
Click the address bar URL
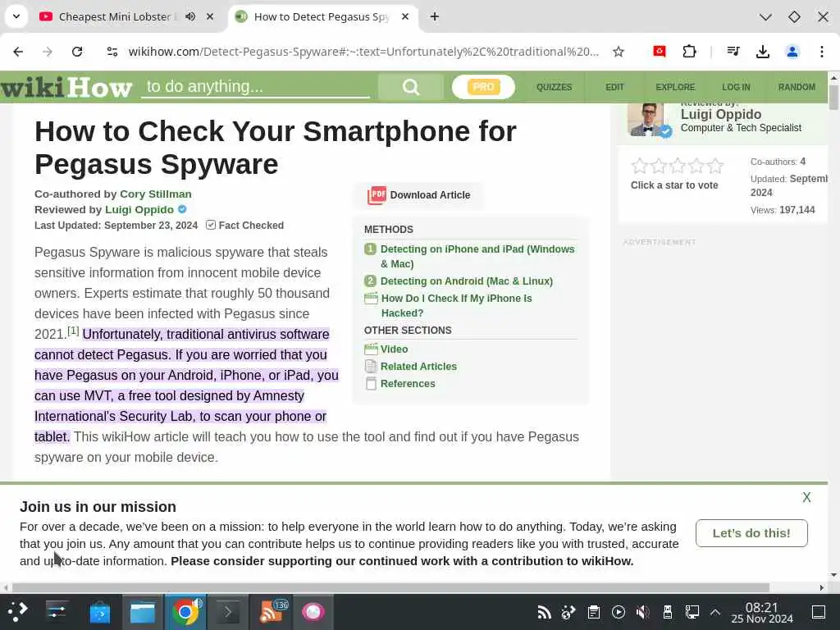pyautogui.click(x=363, y=52)
